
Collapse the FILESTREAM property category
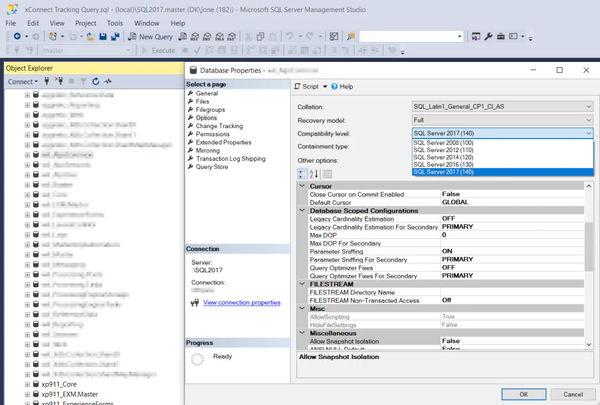302,284
